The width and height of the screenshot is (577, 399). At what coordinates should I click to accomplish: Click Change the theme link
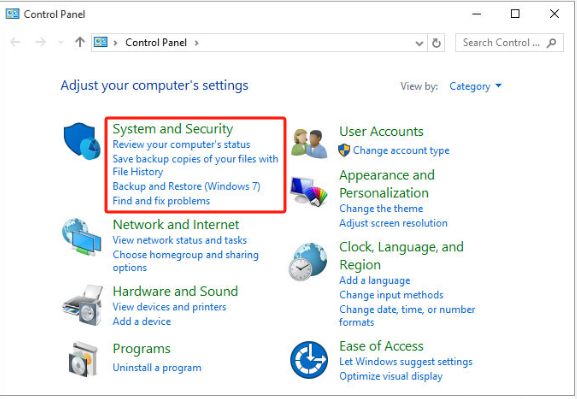click(381, 208)
